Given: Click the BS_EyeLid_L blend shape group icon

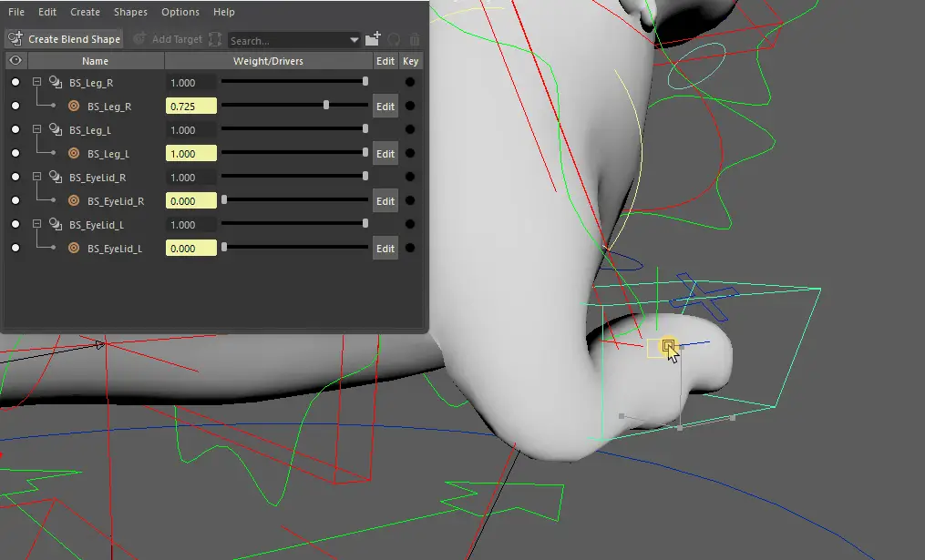Looking at the screenshot, I should pyautogui.click(x=56, y=224).
